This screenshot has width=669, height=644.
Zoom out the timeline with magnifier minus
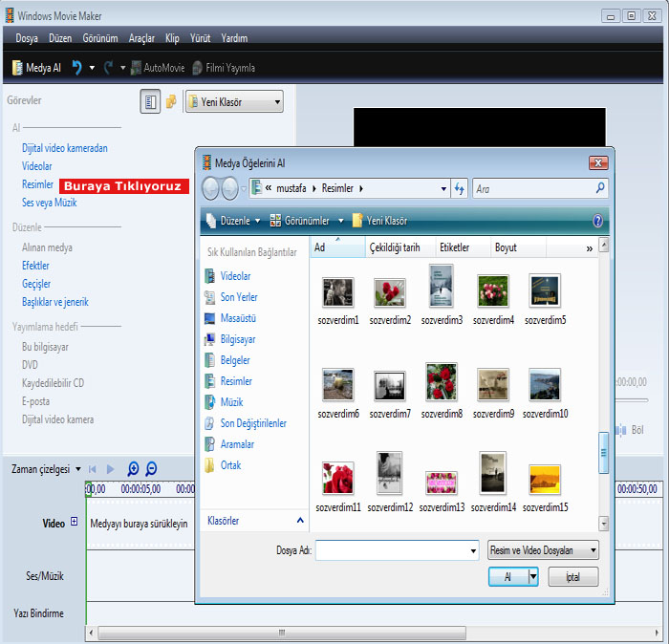151,469
